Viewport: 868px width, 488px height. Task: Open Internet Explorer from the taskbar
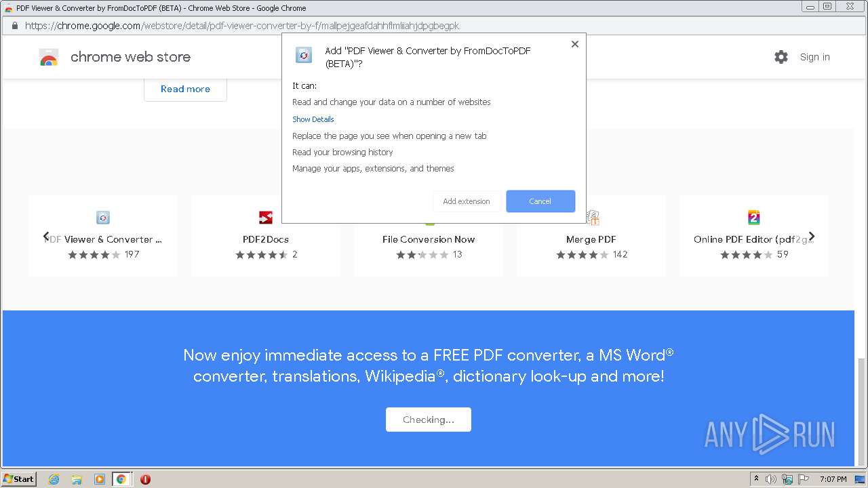54,479
